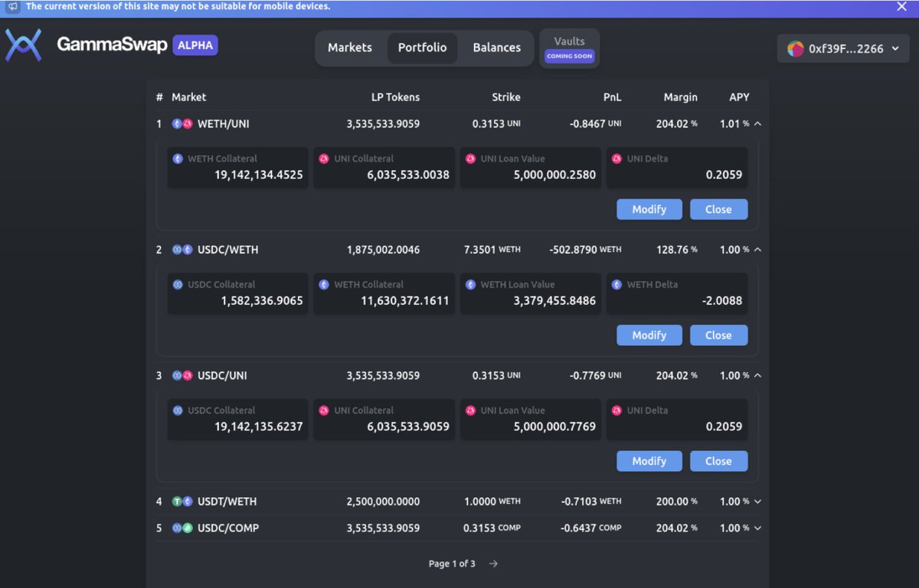Click the Market column header
Viewport: 919px width, 588px height.
(188, 97)
